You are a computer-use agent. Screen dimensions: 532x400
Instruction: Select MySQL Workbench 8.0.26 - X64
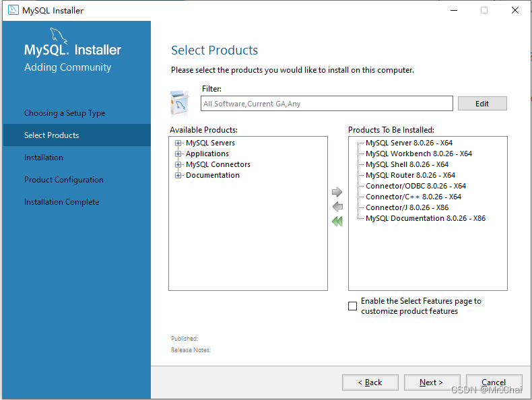419,154
